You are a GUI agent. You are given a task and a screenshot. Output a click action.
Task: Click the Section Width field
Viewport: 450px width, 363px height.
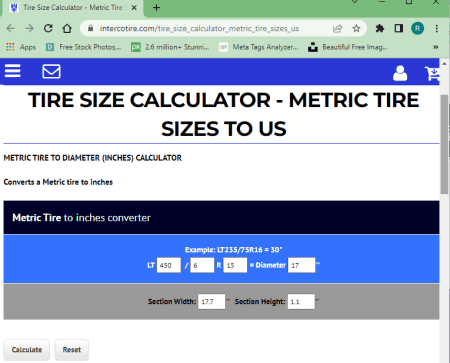[x=211, y=302]
